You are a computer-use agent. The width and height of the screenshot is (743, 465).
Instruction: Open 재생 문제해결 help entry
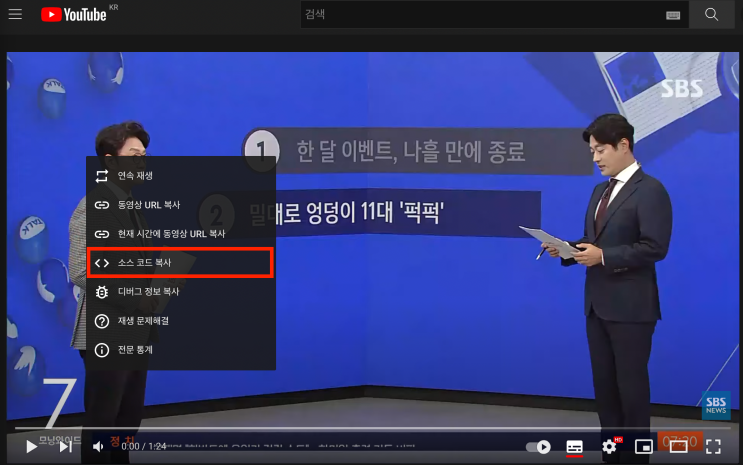(x=181, y=321)
